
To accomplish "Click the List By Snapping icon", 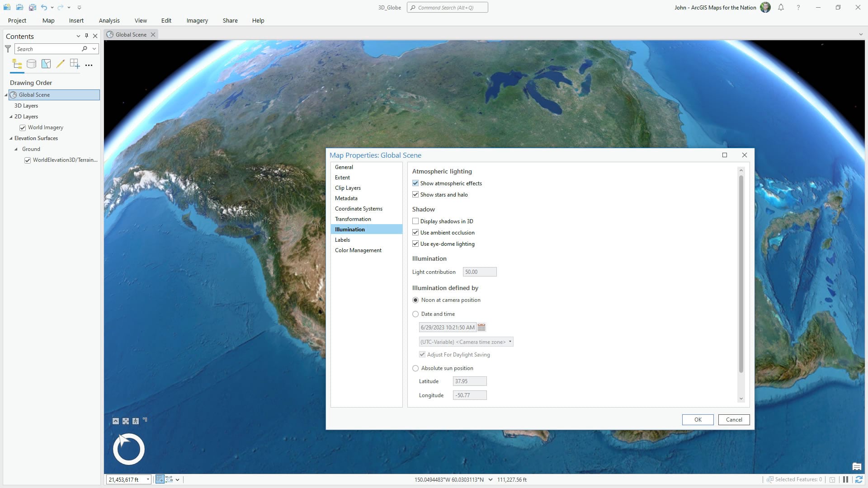I will tap(75, 64).
